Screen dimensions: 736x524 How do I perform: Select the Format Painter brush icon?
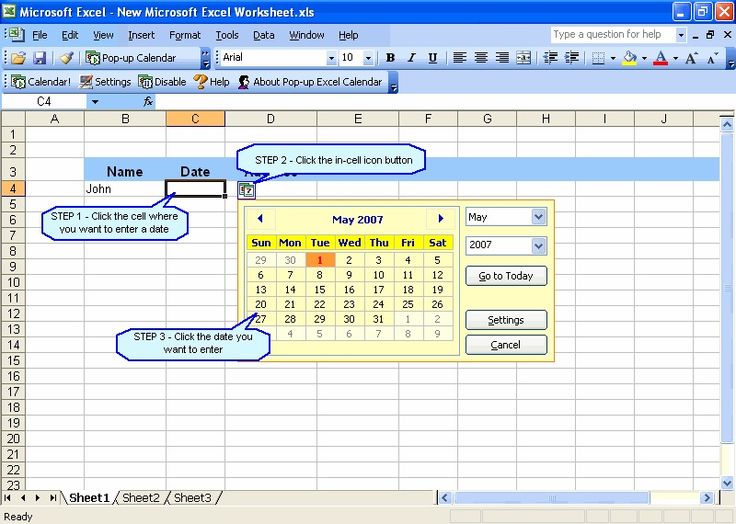pyautogui.click(x=67, y=58)
